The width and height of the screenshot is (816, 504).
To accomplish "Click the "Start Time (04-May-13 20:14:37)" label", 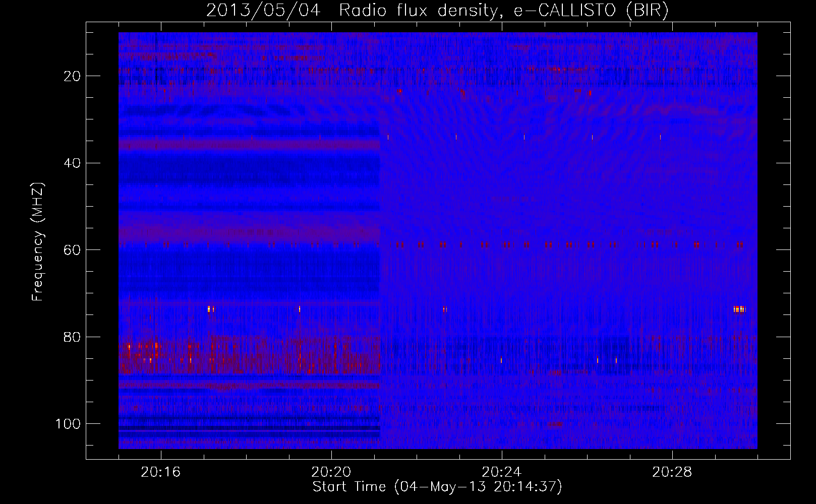I will coord(437,487).
